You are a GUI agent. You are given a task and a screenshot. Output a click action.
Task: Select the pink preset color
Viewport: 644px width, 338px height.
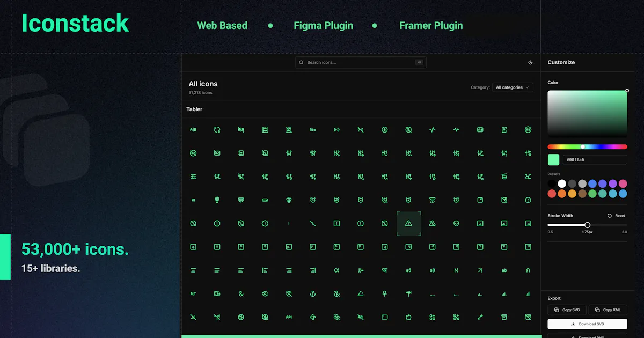click(x=623, y=184)
